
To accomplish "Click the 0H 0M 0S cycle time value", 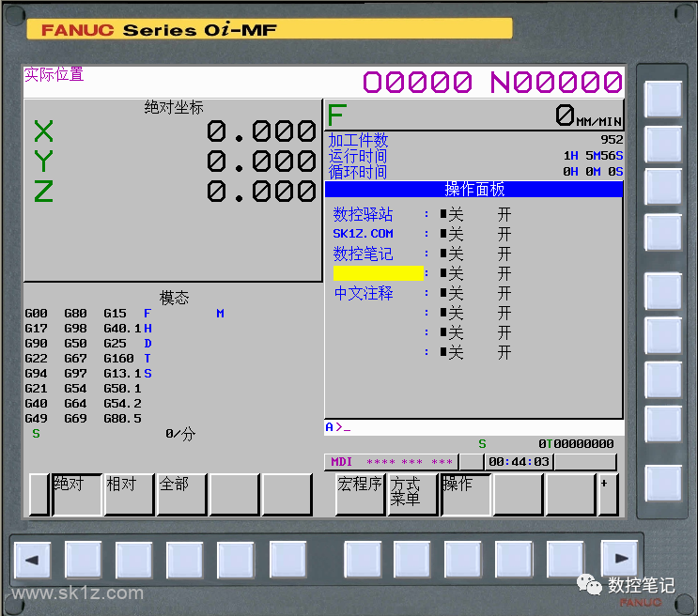I will pos(593,172).
